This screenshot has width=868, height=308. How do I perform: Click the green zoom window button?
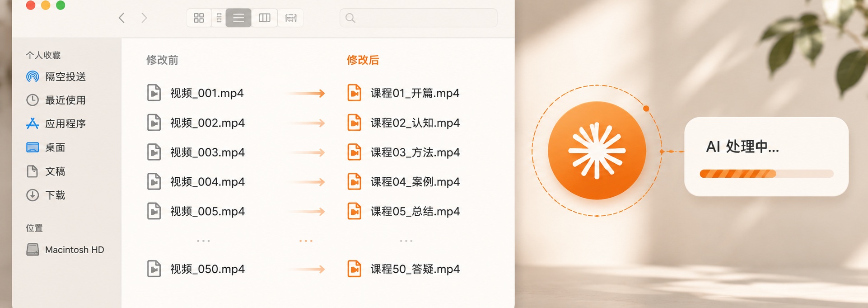coord(61,5)
